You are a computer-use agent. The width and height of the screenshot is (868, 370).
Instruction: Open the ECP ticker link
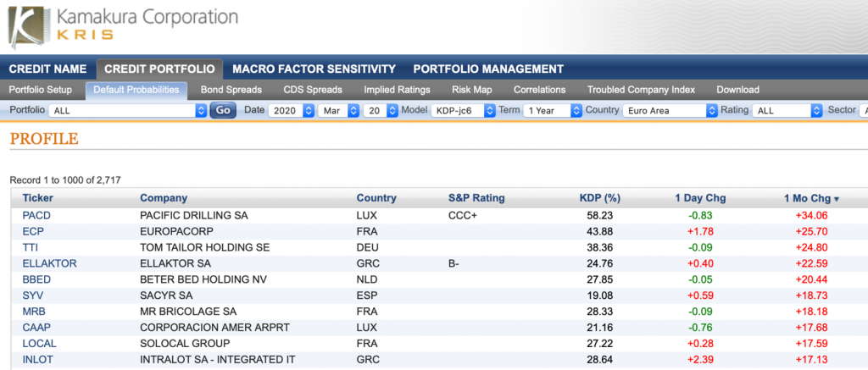tap(32, 232)
